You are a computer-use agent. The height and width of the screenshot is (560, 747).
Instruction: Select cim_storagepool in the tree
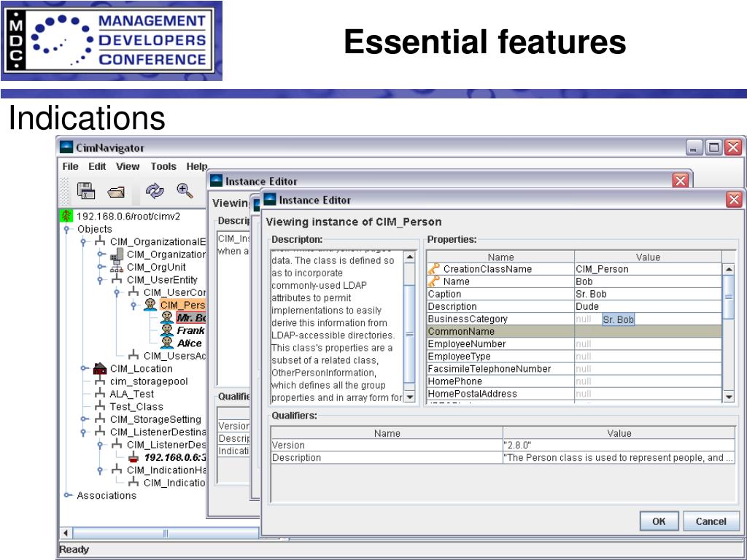tap(149, 381)
